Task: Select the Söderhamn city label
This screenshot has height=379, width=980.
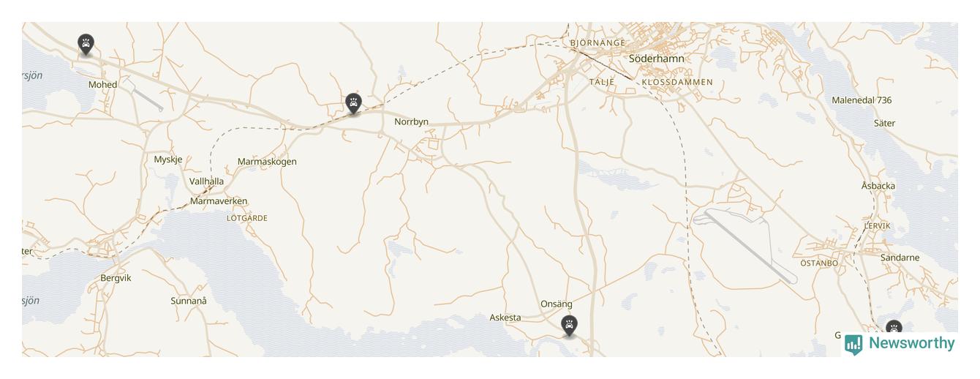Action: point(657,59)
